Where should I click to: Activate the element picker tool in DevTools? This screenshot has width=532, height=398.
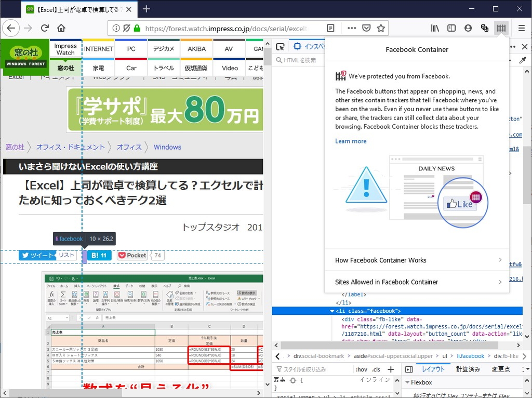coord(281,46)
